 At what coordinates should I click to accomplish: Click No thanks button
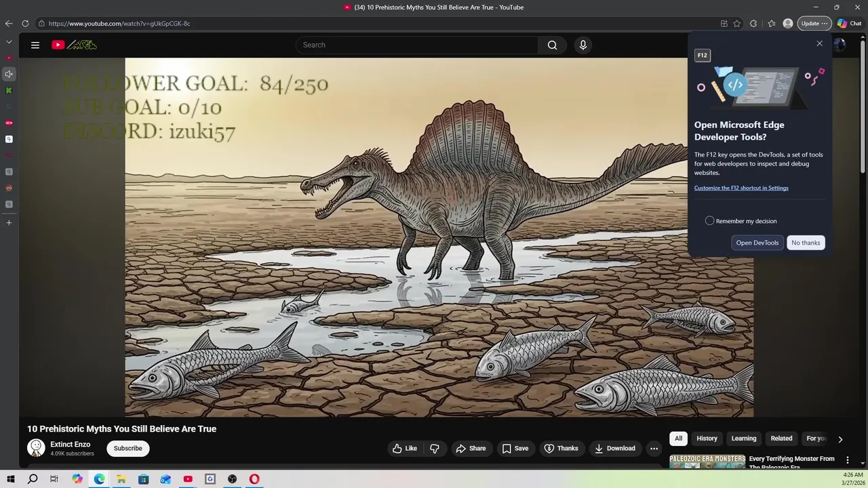pos(806,243)
